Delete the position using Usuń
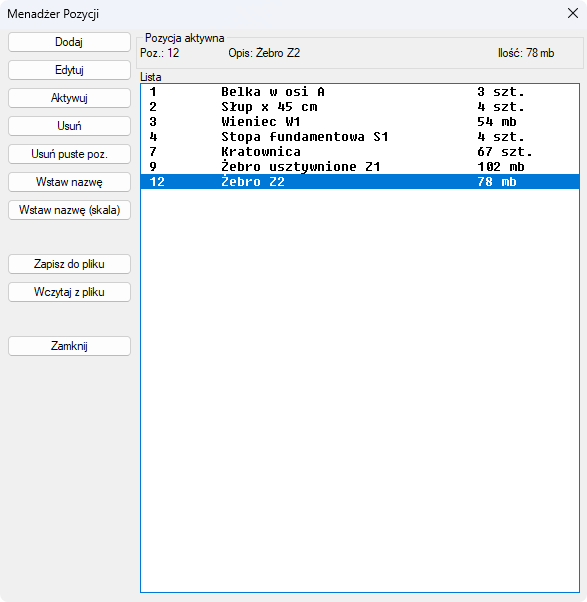The width and height of the screenshot is (587, 602). [x=69, y=126]
